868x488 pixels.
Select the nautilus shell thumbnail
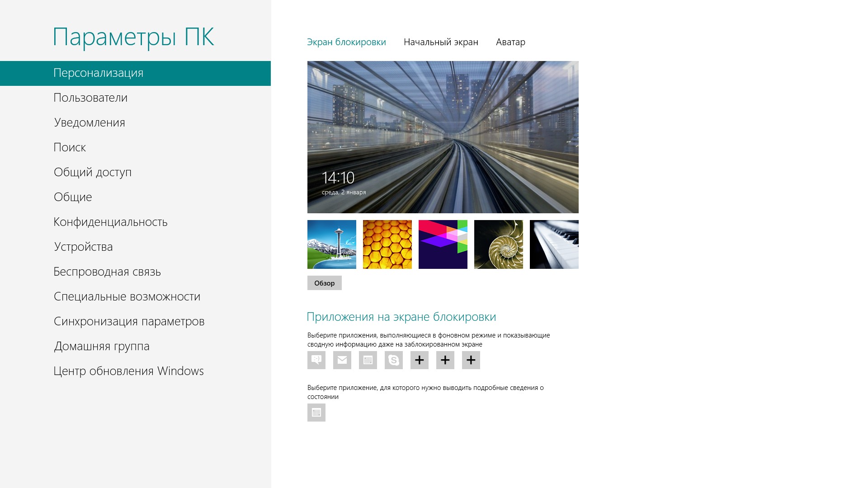[498, 244]
